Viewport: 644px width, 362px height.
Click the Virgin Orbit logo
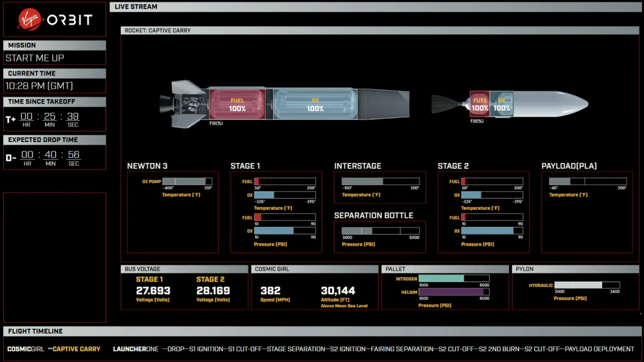pyautogui.click(x=54, y=20)
